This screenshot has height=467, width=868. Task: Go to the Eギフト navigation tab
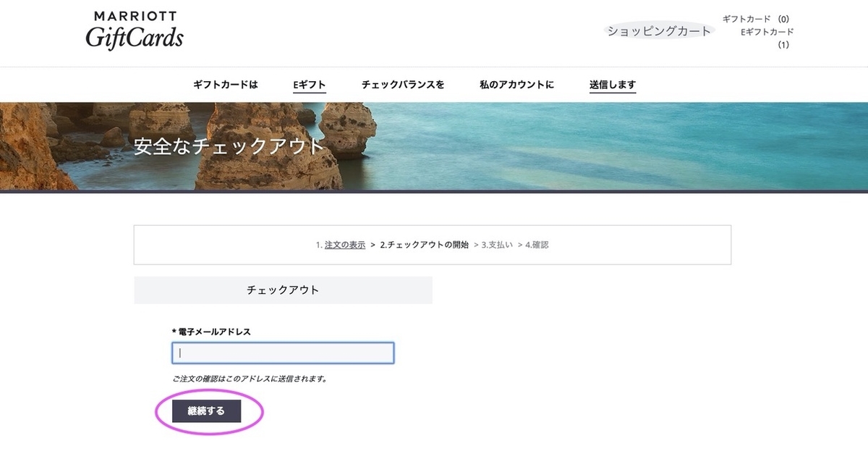(310, 85)
